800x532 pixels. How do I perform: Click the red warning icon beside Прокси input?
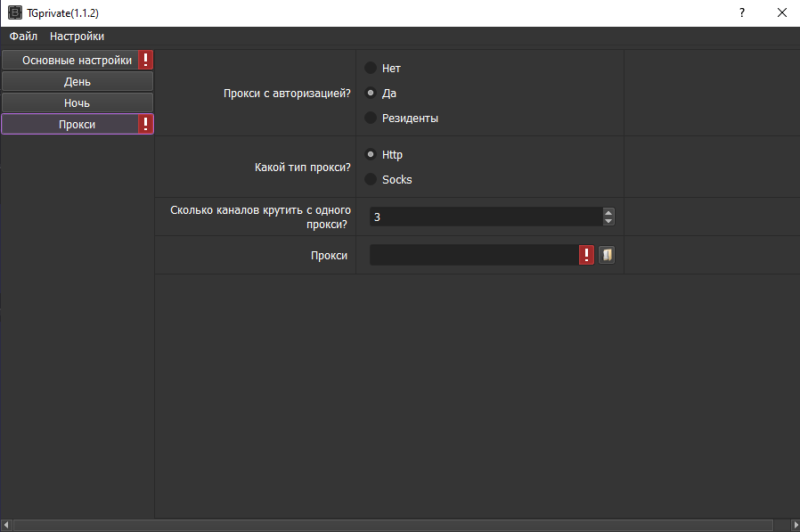click(587, 256)
